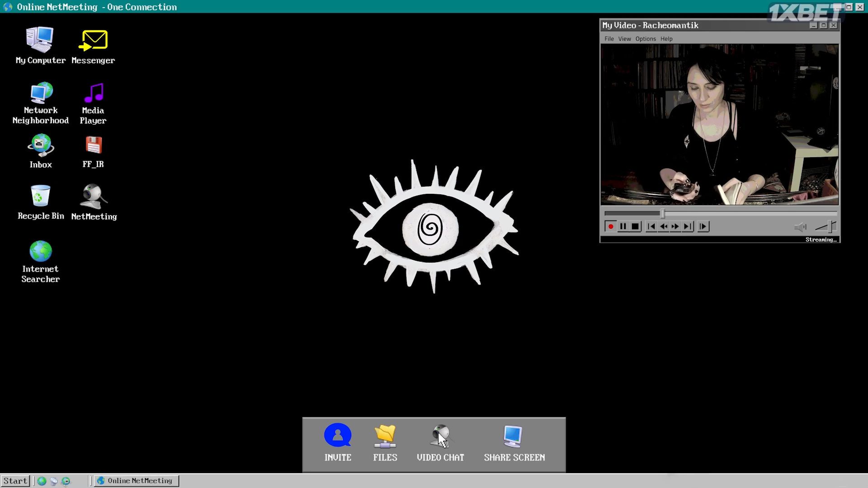Viewport: 868px width, 488px height.
Task: Pause the Racheomantik video stream
Action: coord(623,226)
